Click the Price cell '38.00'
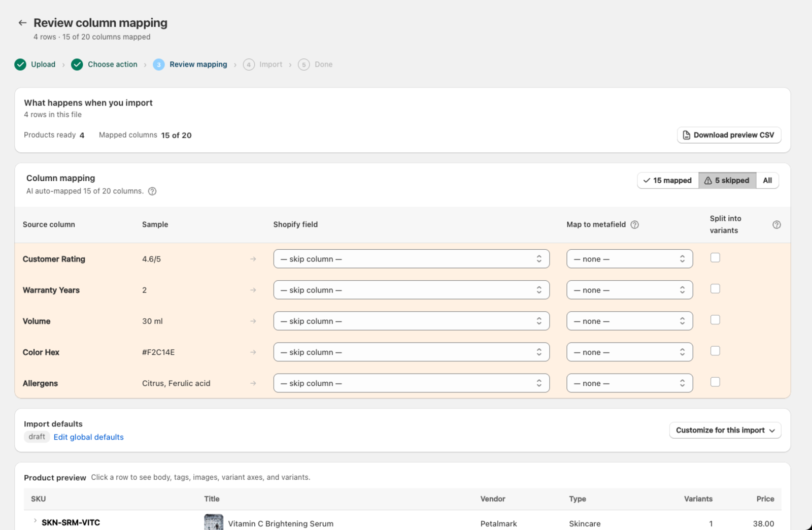 [x=763, y=523]
